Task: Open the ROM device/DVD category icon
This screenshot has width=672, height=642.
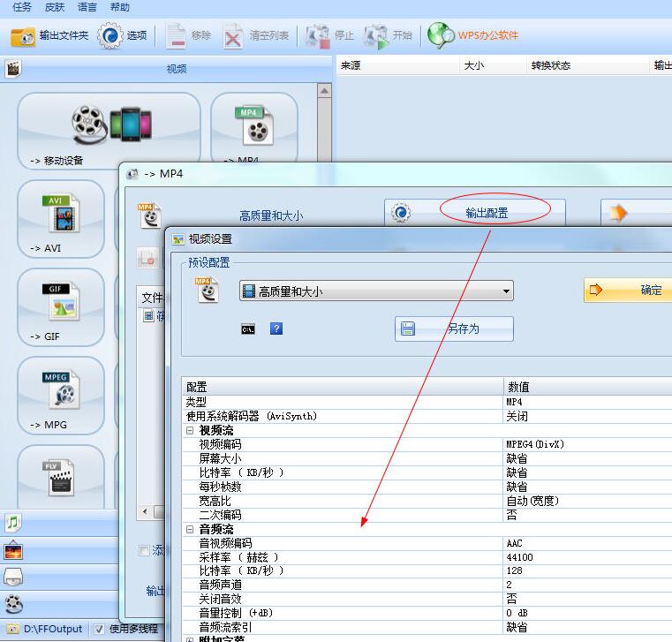Action: pyautogui.click(x=13, y=577)
